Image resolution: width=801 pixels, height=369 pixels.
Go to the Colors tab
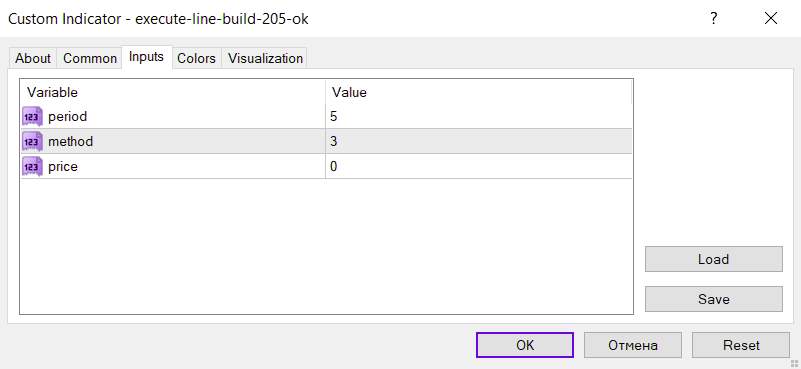coord(196,58)
